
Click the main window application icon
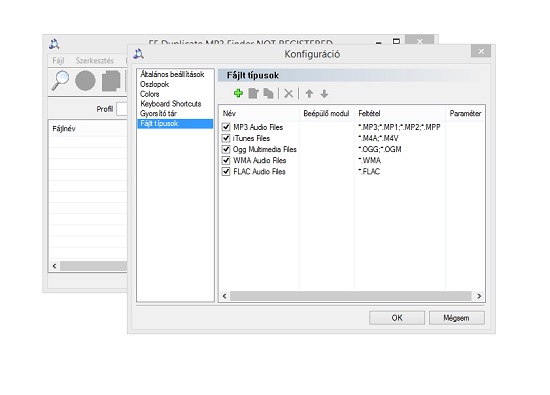click(54, 44)
